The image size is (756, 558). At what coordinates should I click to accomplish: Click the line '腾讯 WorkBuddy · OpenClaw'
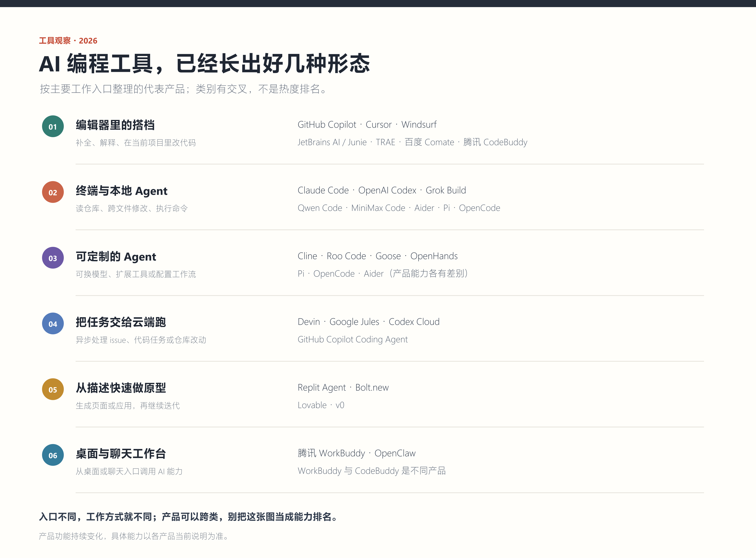(357, 453)
